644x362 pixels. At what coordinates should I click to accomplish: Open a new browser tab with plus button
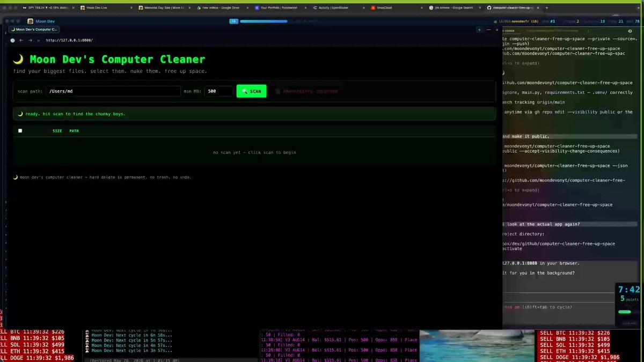(x=547, y=8)
